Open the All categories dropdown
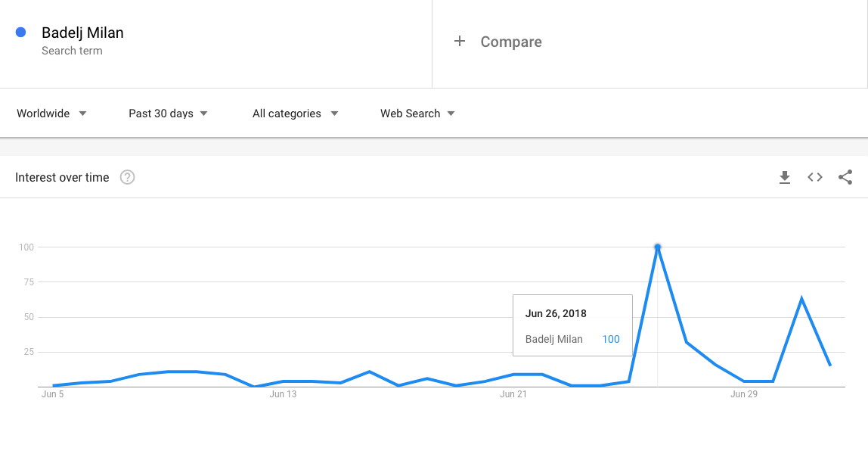The image size is (868, 451). (x=295, y=114)
